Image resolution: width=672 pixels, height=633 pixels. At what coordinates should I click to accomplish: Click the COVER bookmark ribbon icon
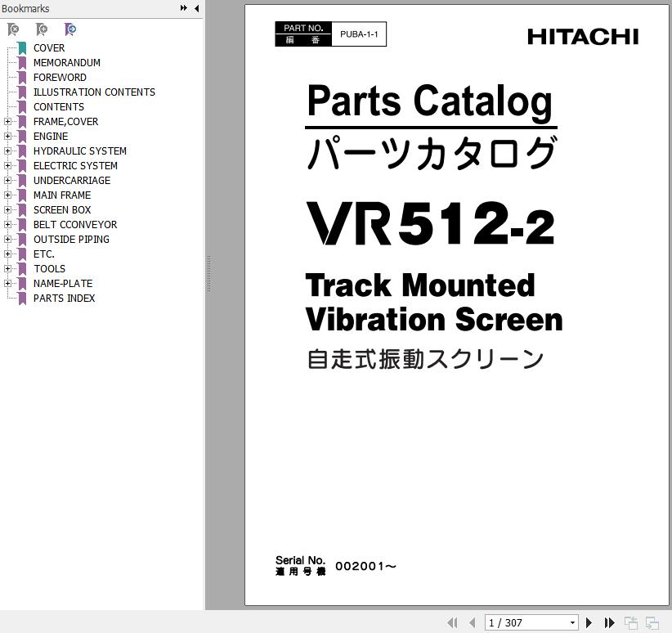[x=22, y=48]
